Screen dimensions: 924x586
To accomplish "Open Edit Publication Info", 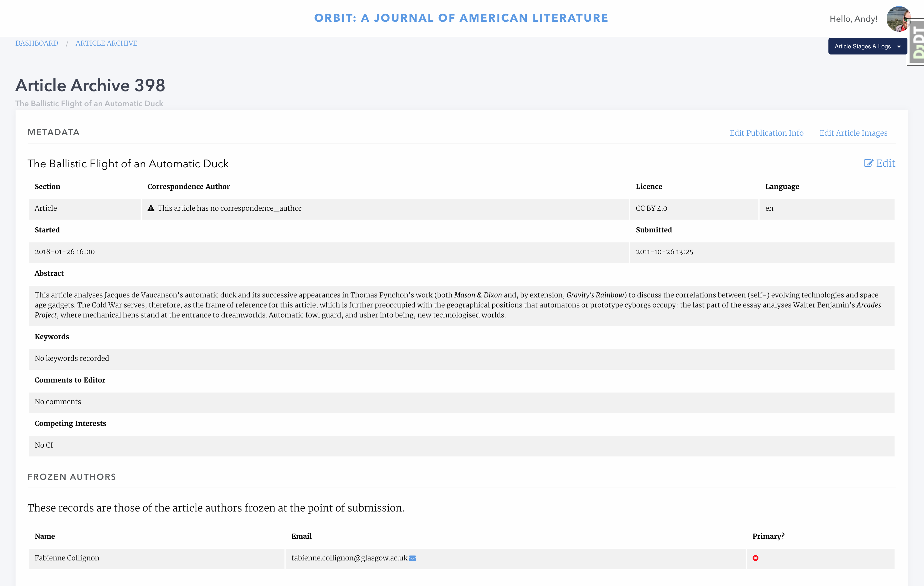I will [766, 133].
